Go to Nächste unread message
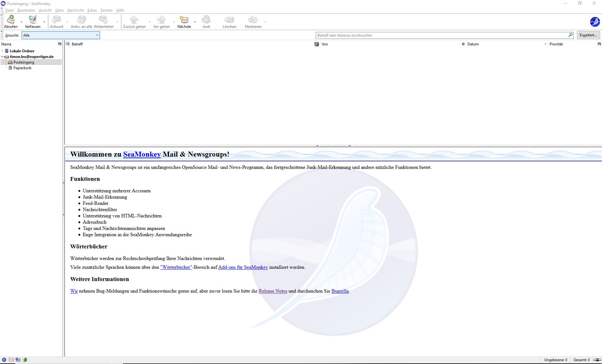This screenshot has width=602, height=364. [184, 22]
